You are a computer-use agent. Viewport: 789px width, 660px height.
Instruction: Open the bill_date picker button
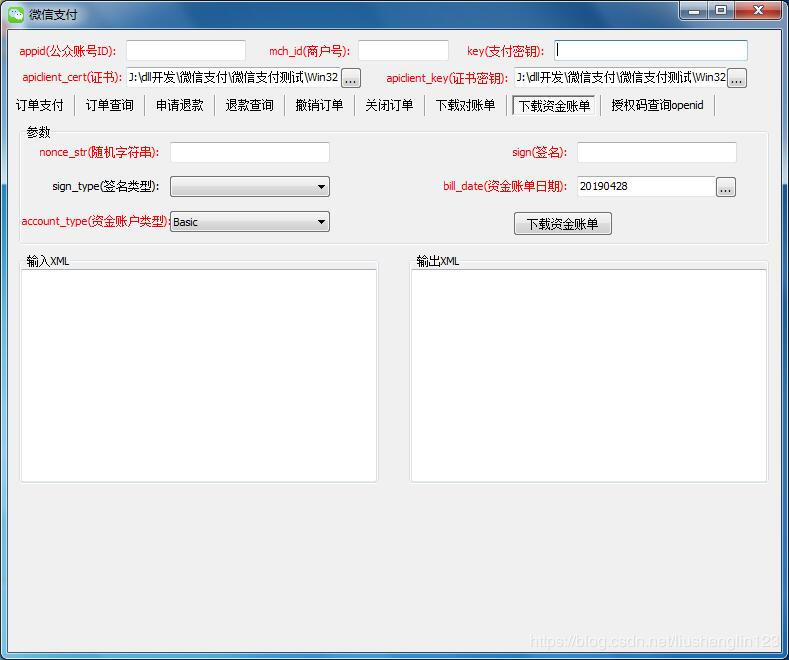(x=726, y=187)
